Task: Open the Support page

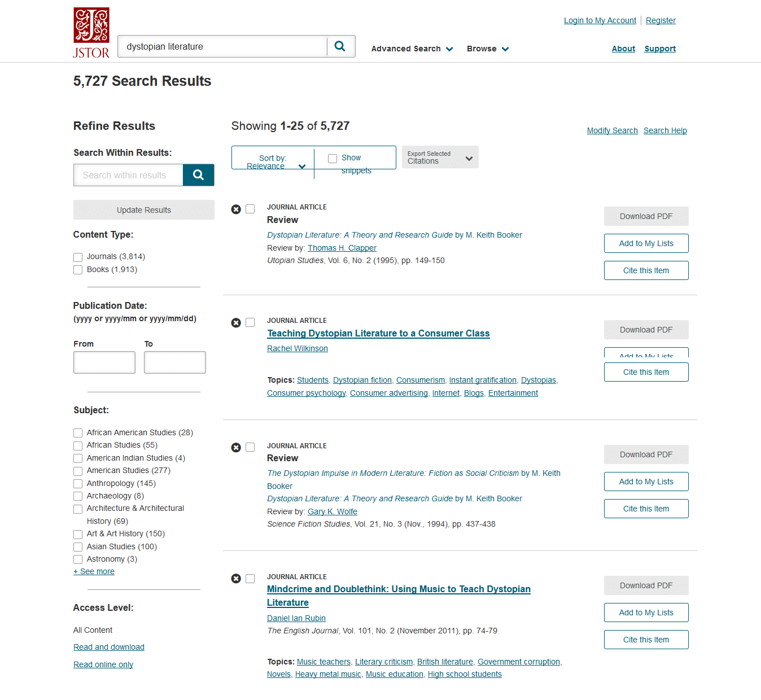Action: coord(660,49)
